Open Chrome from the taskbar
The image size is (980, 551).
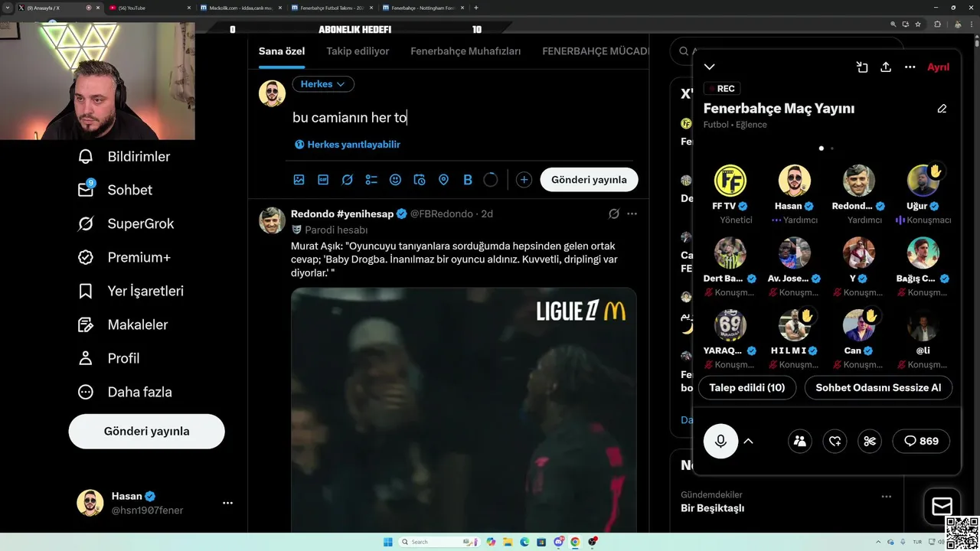click(575, 542)
